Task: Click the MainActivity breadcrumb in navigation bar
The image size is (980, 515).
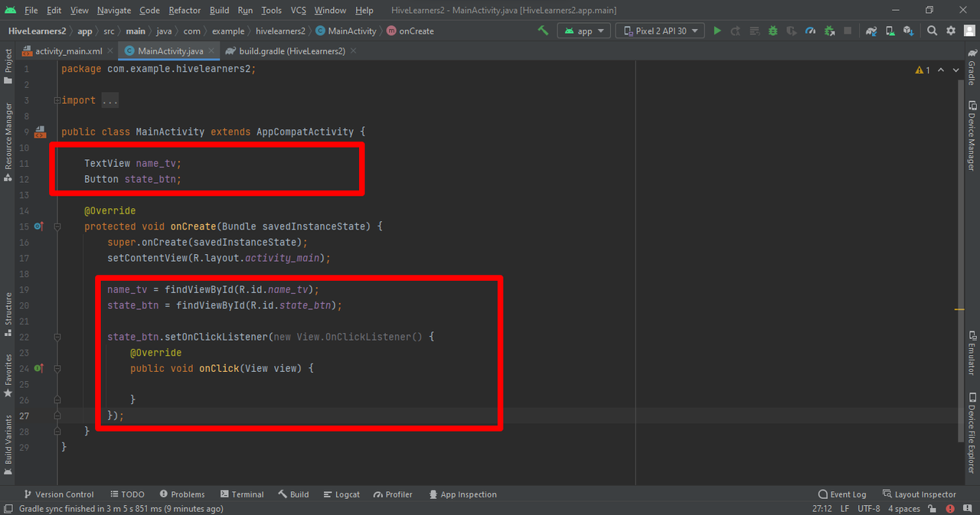Action: (x=346, y=31)
